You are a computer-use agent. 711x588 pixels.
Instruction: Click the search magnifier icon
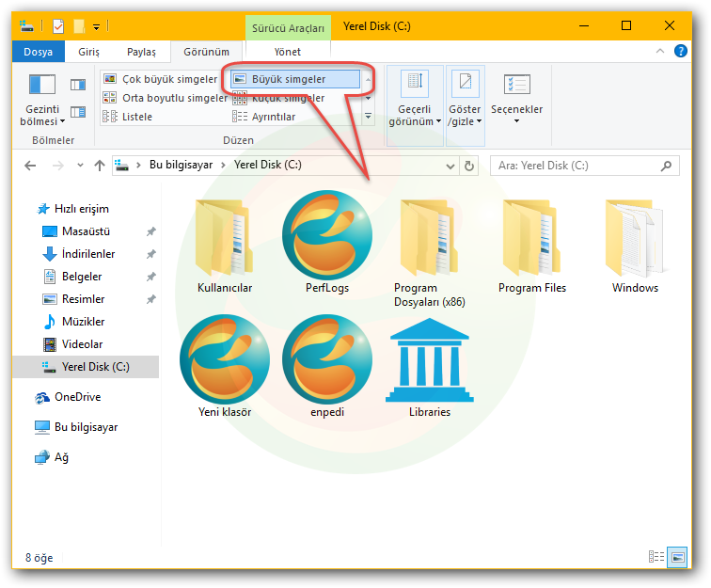tap(666, 166)
